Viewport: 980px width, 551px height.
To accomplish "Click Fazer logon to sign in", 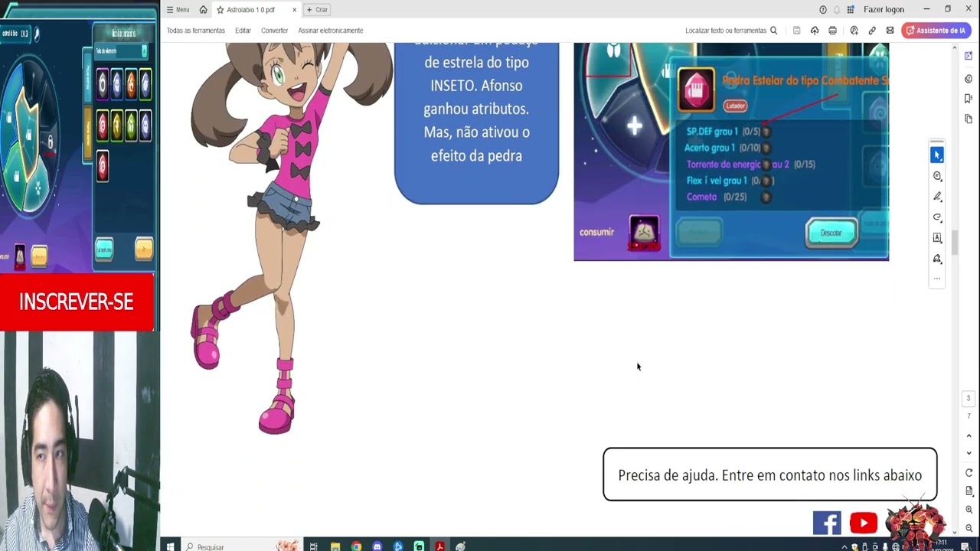I will (884, 10).
